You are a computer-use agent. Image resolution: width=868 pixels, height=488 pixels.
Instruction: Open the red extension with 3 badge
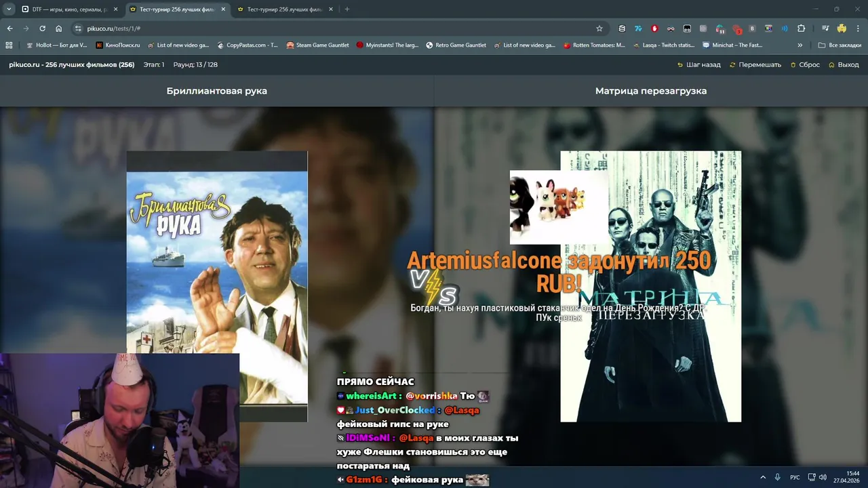click(x=736, y=28)
